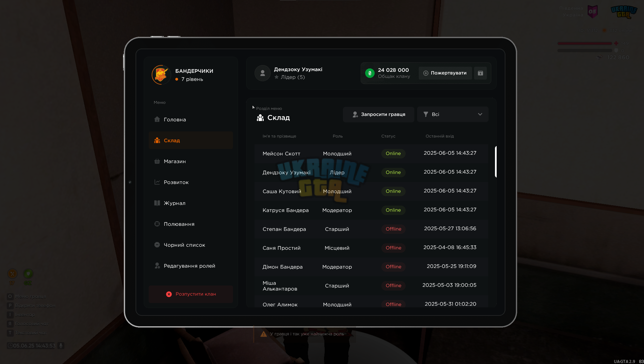Open the Головна menu section
Screen dimensions: 644x364
tap(191, 120)
